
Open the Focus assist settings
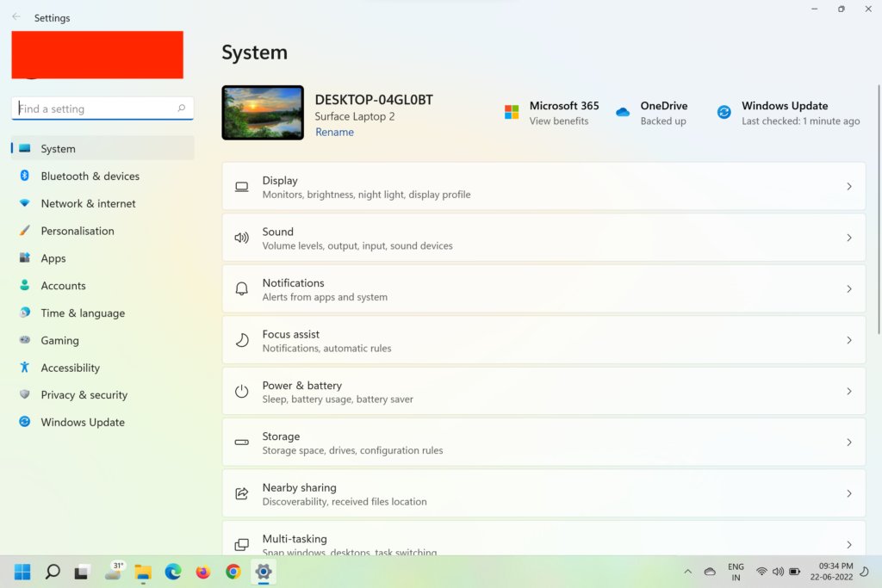(543, 339)
